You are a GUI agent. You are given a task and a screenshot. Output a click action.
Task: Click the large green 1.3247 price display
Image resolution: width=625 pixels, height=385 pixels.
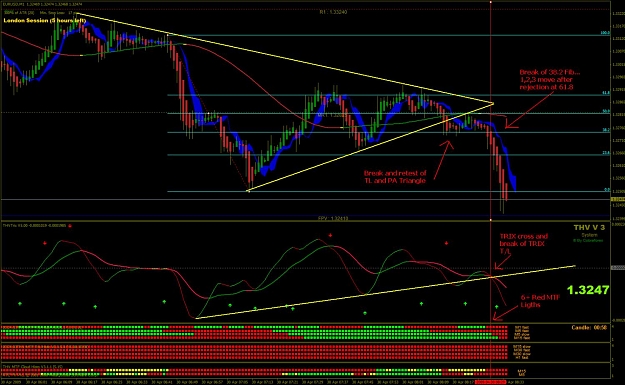[588, 290]
